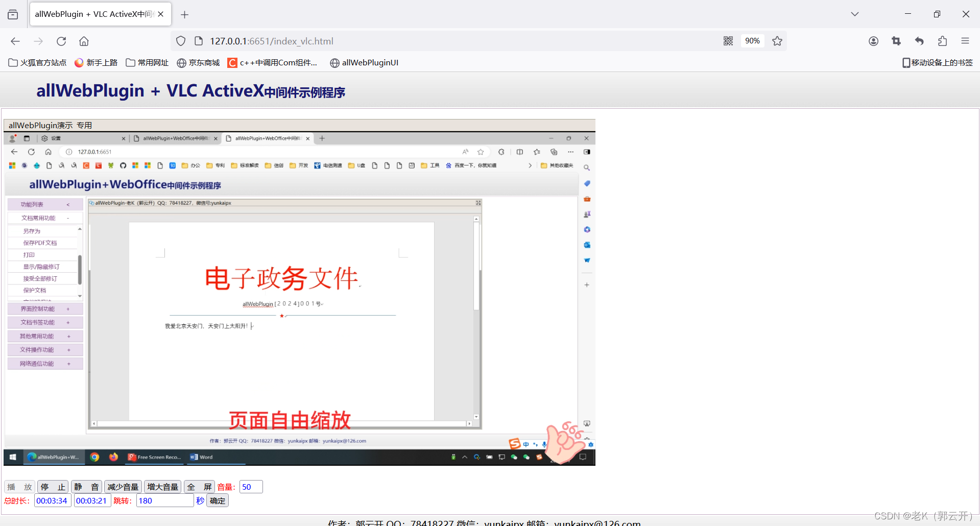Click the total duration field 00:03:34
980x526 pixels.
[53, 501]
